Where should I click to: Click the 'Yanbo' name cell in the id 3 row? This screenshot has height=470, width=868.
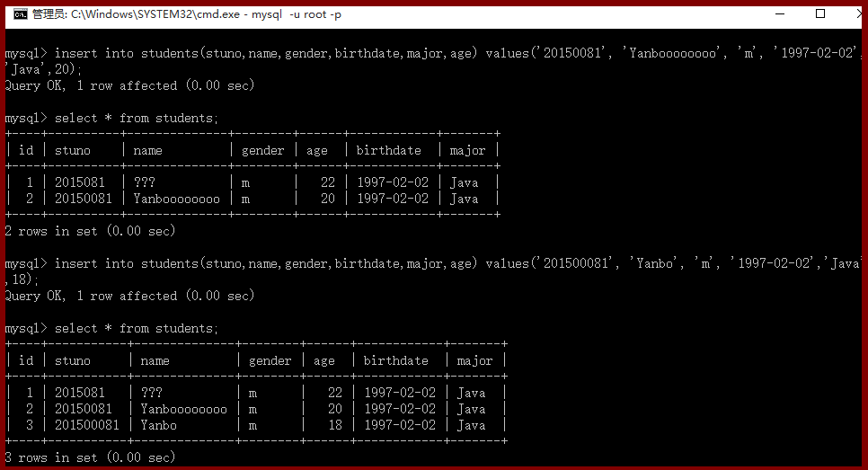(x=159, y=425)
